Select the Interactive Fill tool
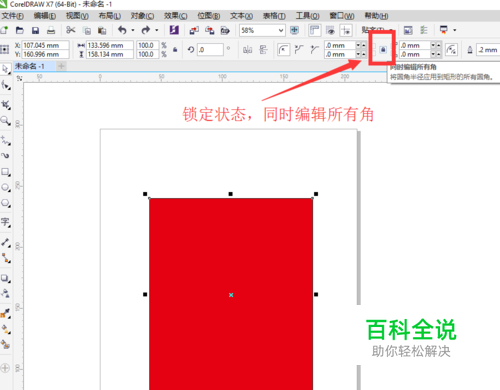The image size is (500, 390). click(6, 329)
